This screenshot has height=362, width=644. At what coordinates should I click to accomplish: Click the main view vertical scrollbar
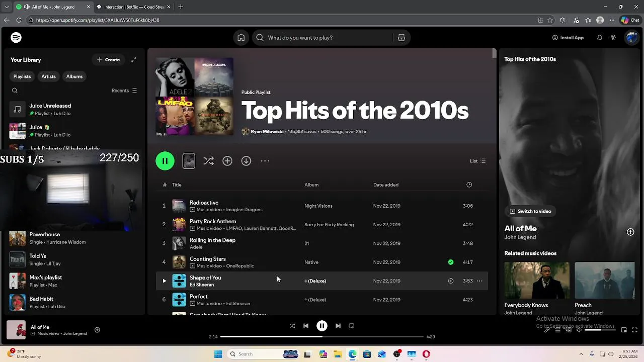[495, 54]
